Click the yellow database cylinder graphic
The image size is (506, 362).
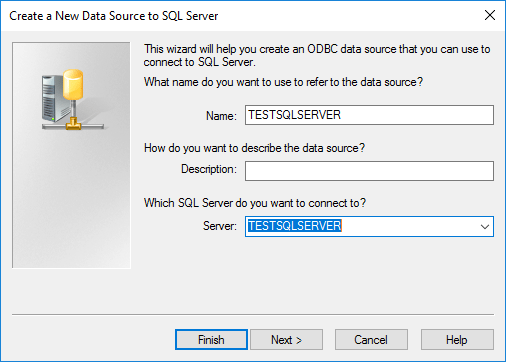click(73, 85)
